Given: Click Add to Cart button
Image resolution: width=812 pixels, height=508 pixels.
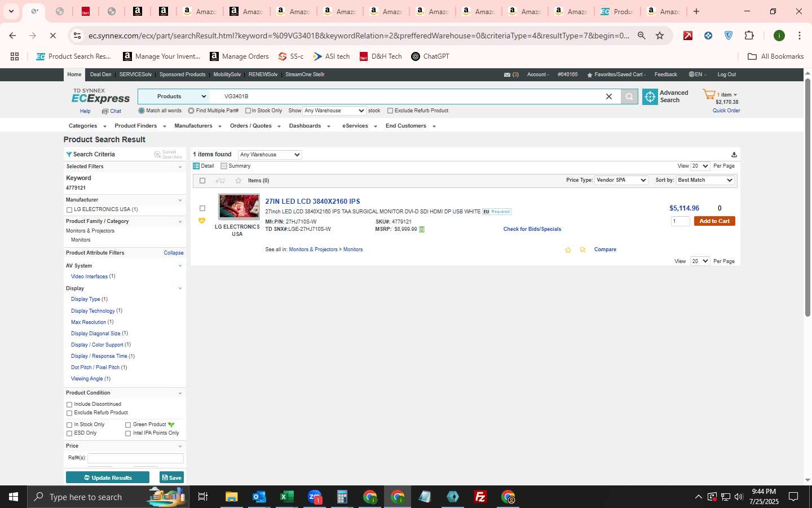Looking at the screenshot, I should click(x=714, y=221).
